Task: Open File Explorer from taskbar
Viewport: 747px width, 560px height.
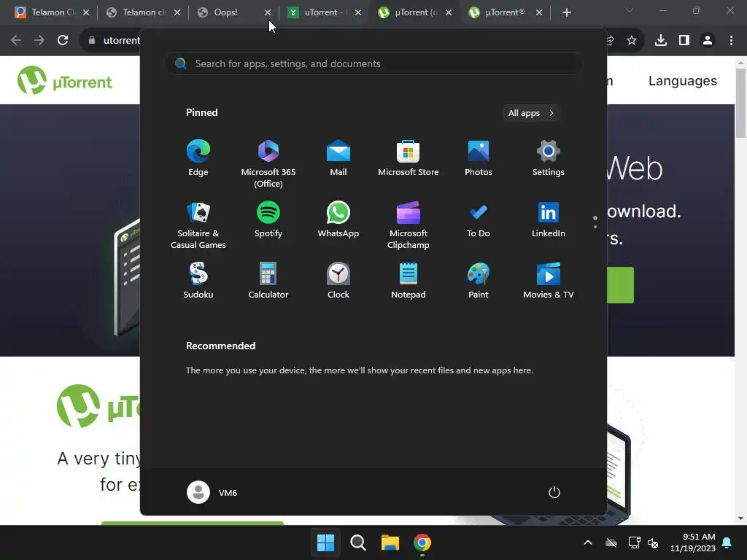Action: coord(390,542)
